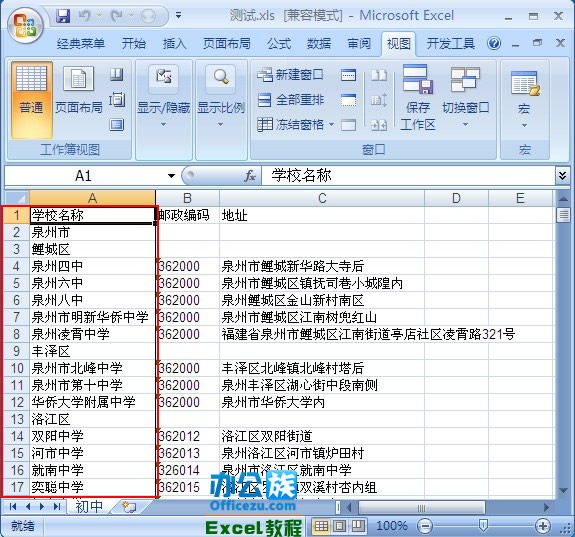Open the 审阅 Review tab
This screenshot has width=575, height=537.
[x=359, y=44]
